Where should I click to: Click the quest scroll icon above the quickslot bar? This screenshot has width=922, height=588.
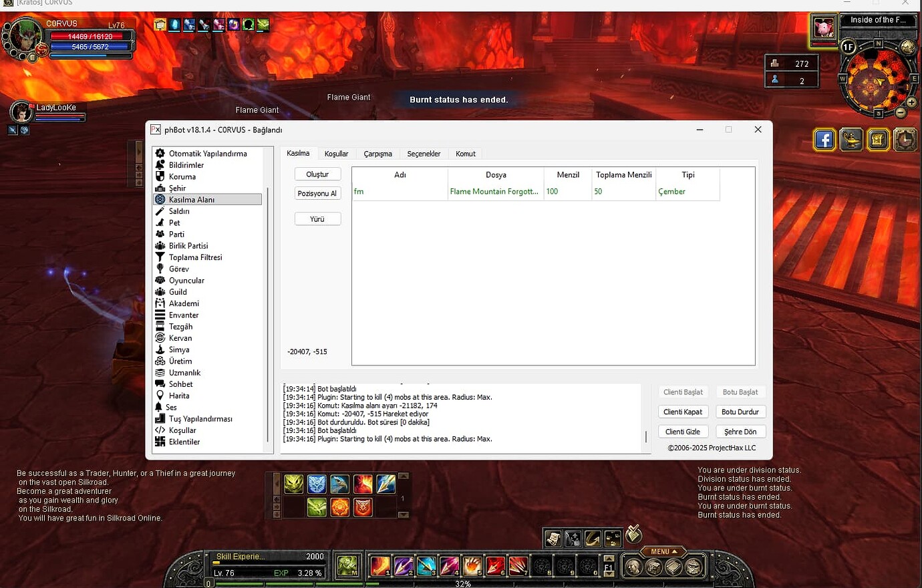(553, 539)
